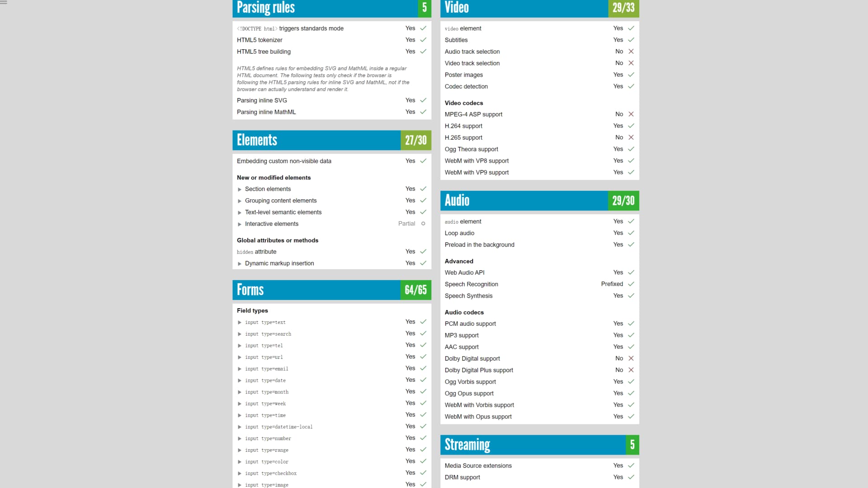Screen dimensions: 868x488
Task: Click the checkmark icon next to WebM with VP9 support
Action: tap(631, 172)
